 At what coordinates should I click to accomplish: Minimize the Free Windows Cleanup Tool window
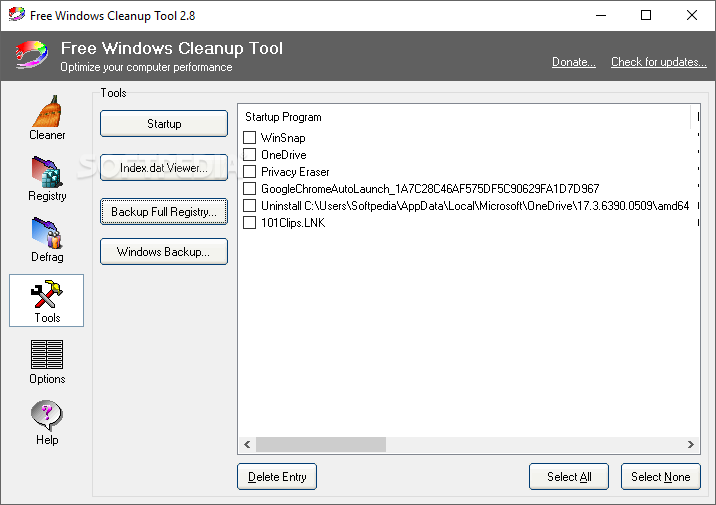601,15
